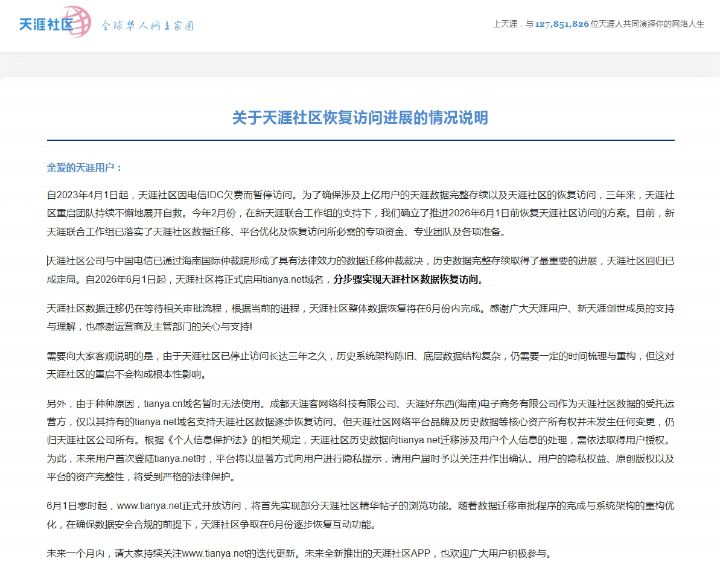Click the paragraph starting 另外，由于种种原因

click(x=360, y=440)
